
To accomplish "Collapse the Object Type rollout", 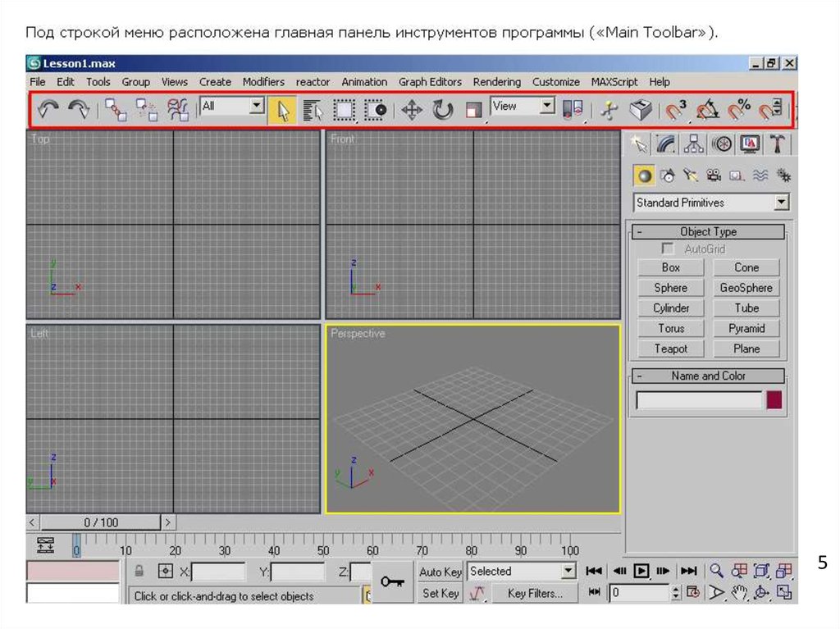I will [x=639, y=232].
